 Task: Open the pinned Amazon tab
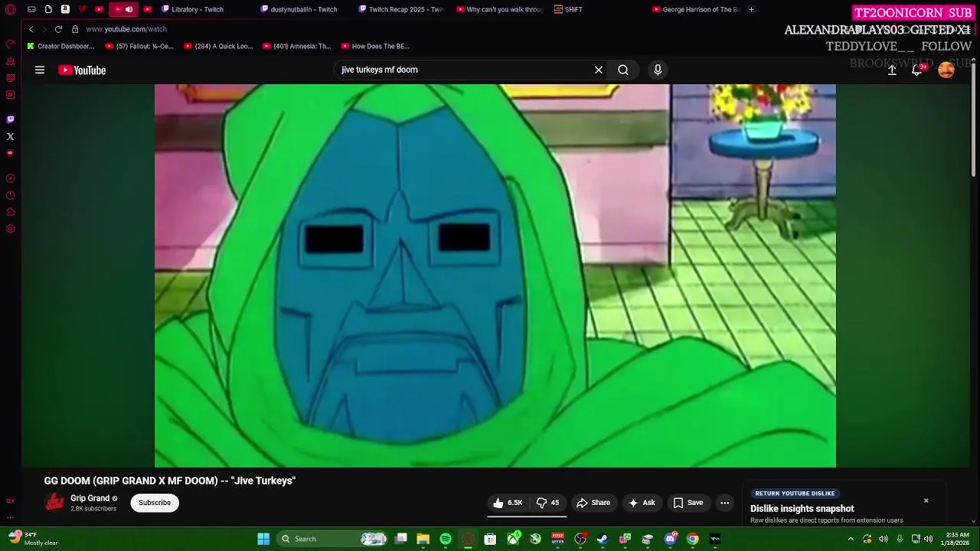[x=65, y=9]
